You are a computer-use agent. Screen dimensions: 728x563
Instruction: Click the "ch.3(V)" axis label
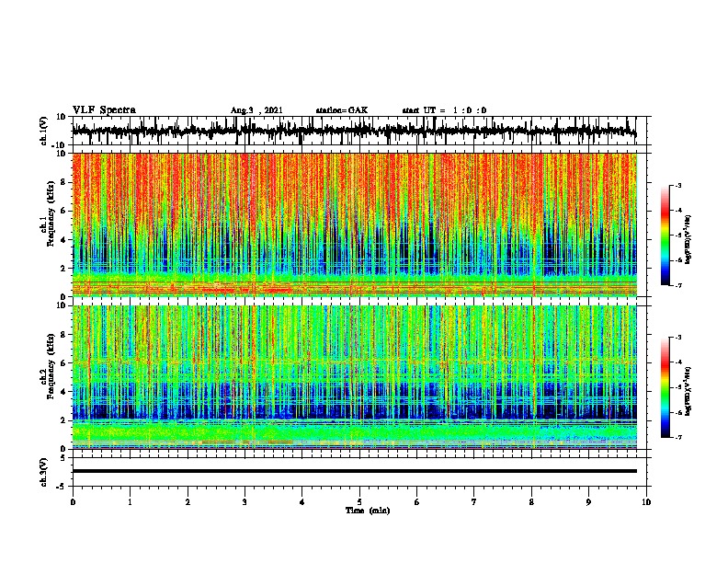44,473
